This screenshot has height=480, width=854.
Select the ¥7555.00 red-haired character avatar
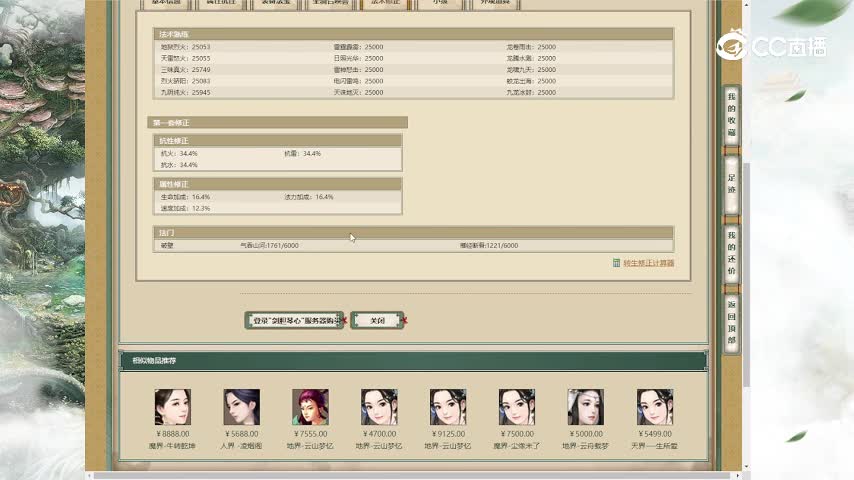pos(310,407)
